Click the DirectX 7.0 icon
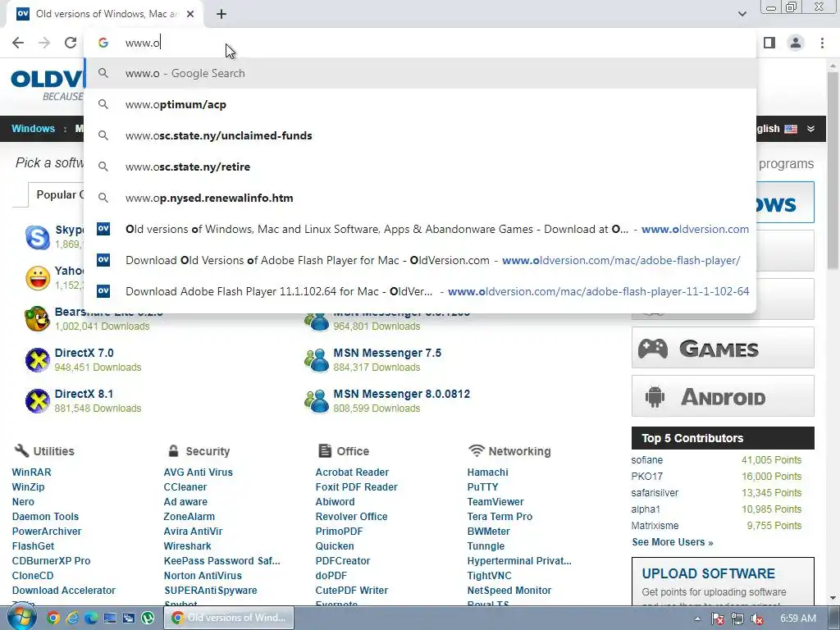The height and width of the screenshot is (630, 840). [38, 359]
